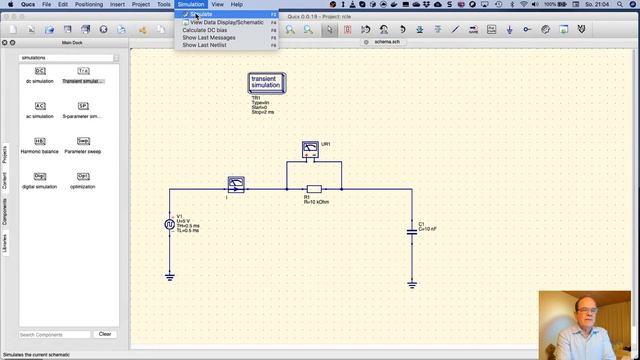Create a new text document icon
The height and width of the screenshot is (360, 640).
click(31, 29)
